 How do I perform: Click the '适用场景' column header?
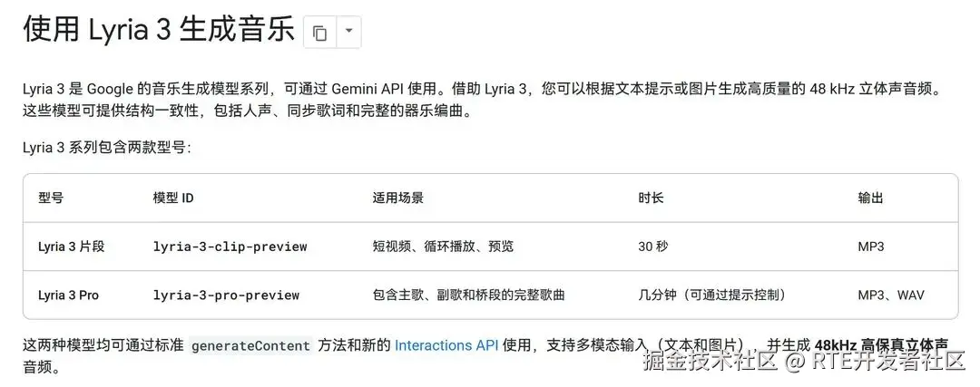(398, 198)
